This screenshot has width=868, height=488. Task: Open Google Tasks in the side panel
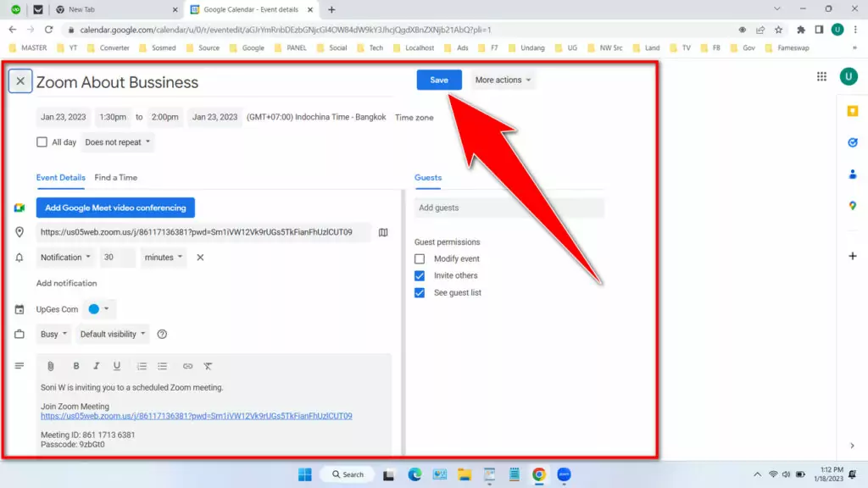click(x=853, y=142)
